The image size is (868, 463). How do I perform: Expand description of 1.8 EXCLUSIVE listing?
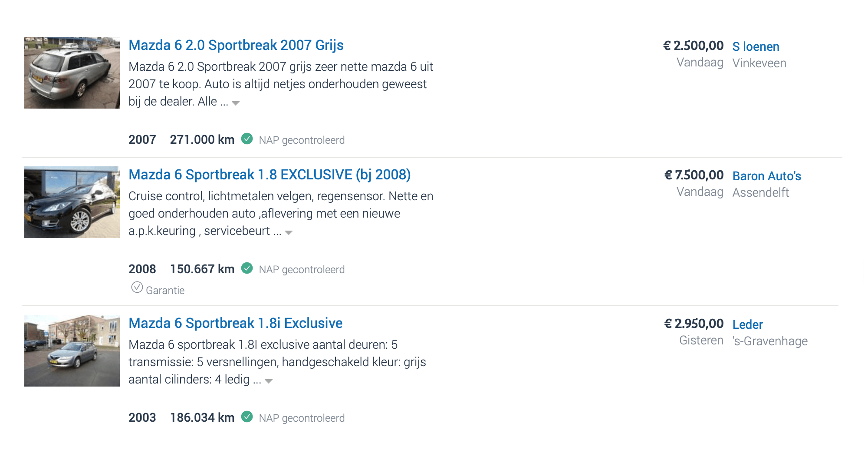[x=289, y=232]
